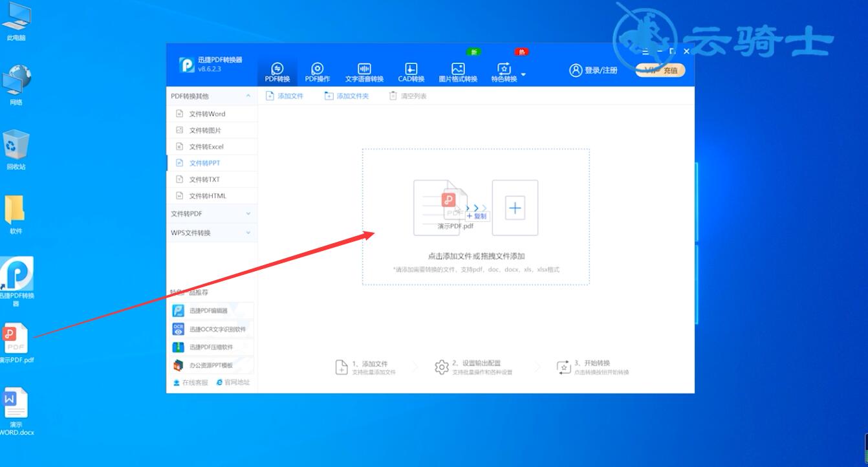Select 此电脑 desktop icon
Screen dimensions: 868x467
pyautogui.click(x=16, y=21)
